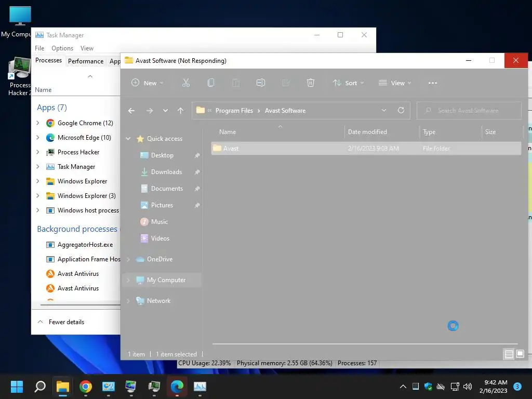Click the Cut scissors icon in Explorer toolbar
The image size is (532, 399).
pos(186,83)
